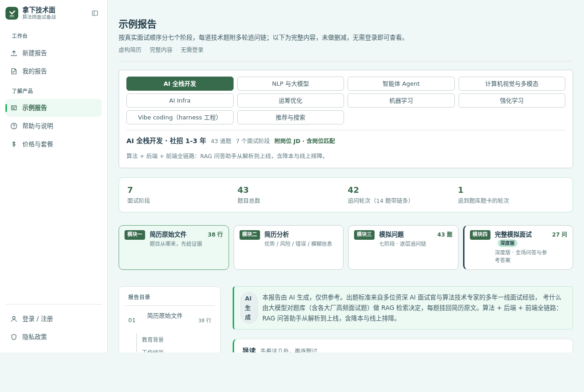The width and height of the screenshot is (584, 392).
Task: Select Vibe coding（harness 工程）track
Action: (180, 118)
